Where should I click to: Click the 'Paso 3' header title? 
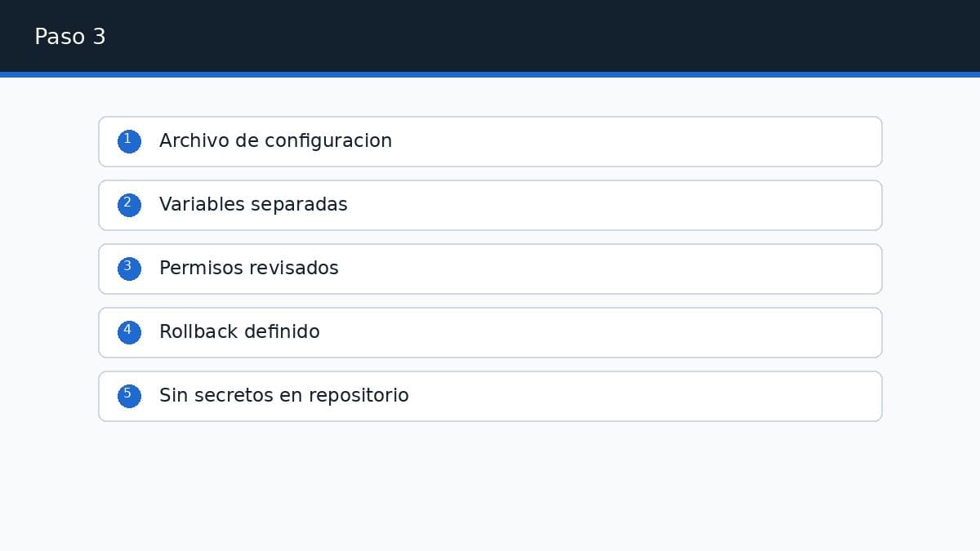coord(70,37)
